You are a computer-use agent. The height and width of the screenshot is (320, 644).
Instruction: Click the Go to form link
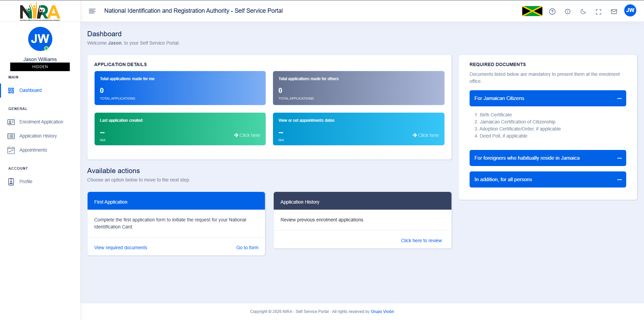coord(247,248)
